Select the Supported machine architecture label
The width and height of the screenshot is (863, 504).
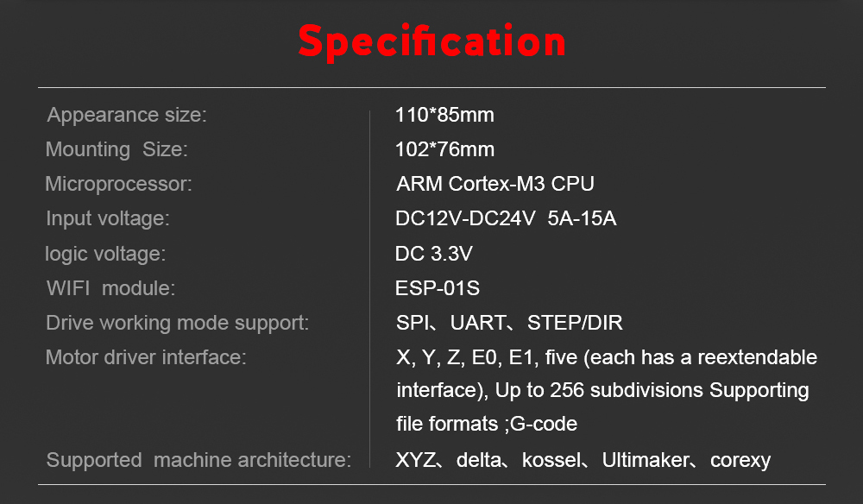[198, 460]
